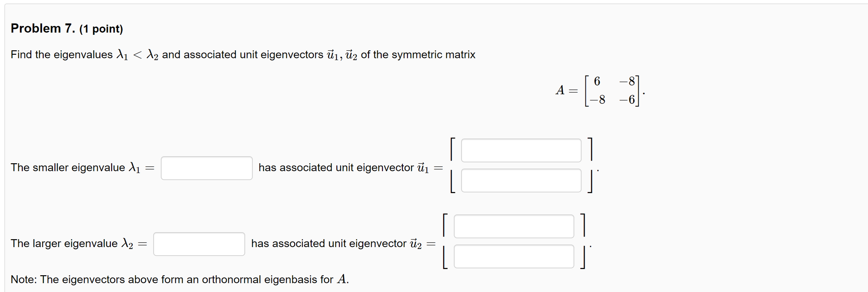Click the Problem 7 heading text
The image size is (868, 292).
[42, 28]
